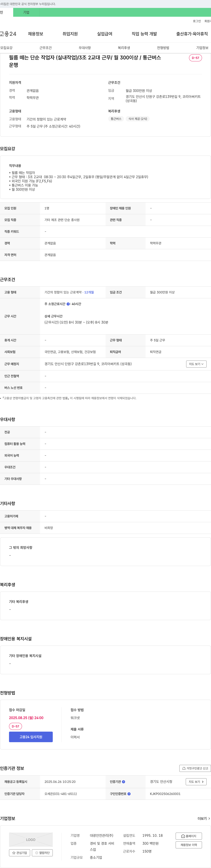Open 직업 능력 개발 menu

pyautogui.click(x=144, y=34)
